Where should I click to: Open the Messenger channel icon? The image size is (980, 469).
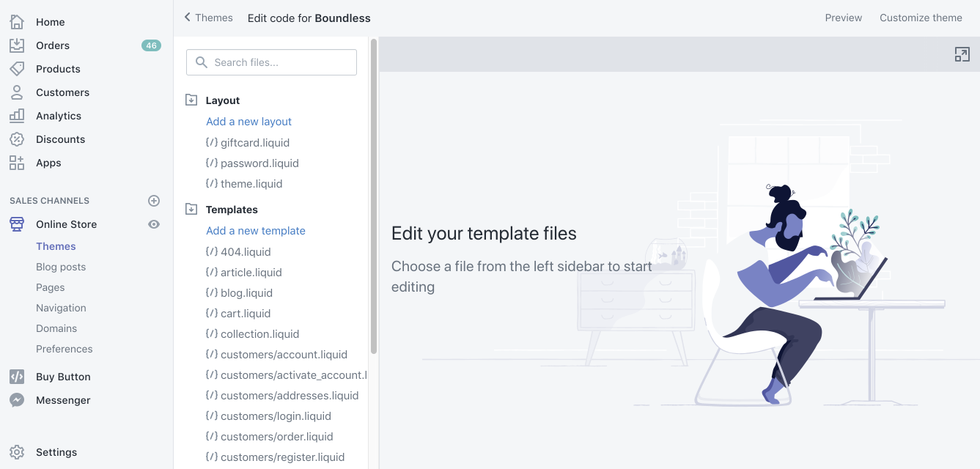[x=17, y=400]
